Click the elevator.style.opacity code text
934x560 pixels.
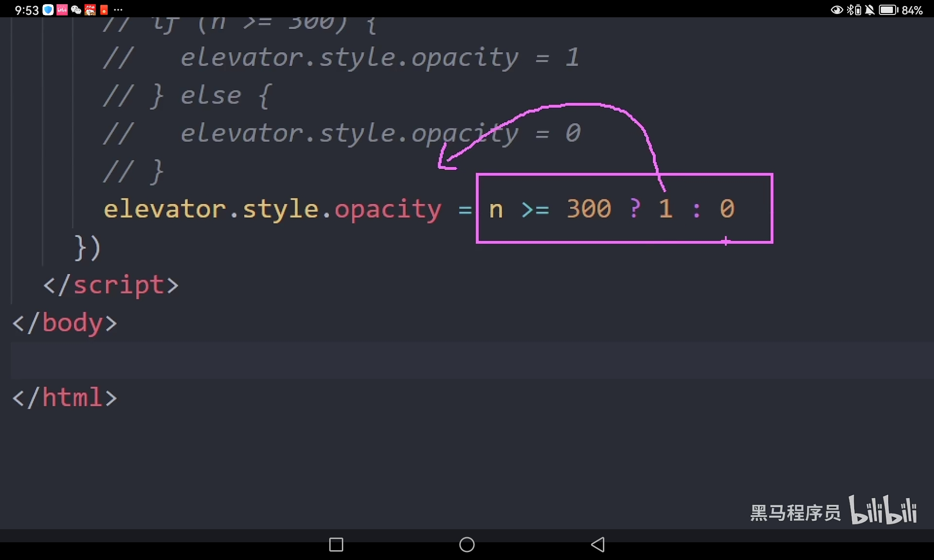click(273, 209)
